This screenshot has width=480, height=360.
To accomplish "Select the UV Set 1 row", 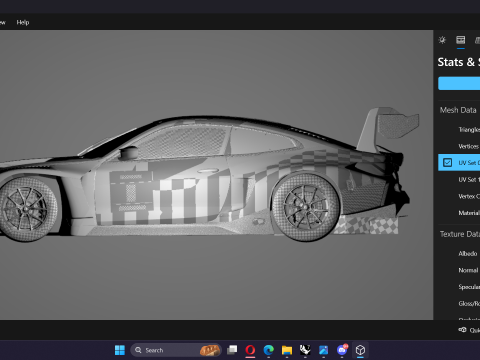I will (x=459, y=179).
